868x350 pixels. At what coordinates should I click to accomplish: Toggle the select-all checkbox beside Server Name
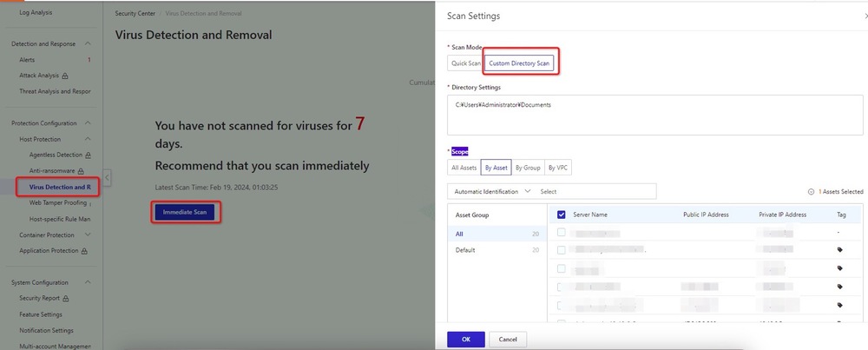tap(562, 215)
